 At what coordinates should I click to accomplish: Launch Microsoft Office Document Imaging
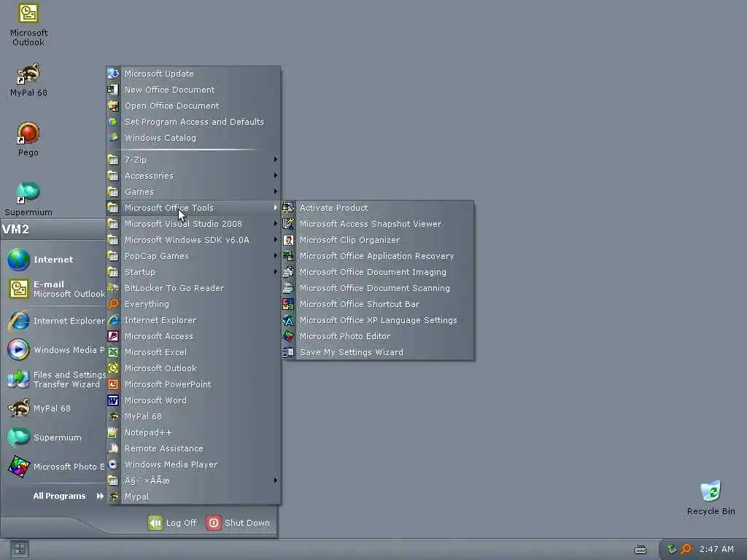click(x=379, y=272)
